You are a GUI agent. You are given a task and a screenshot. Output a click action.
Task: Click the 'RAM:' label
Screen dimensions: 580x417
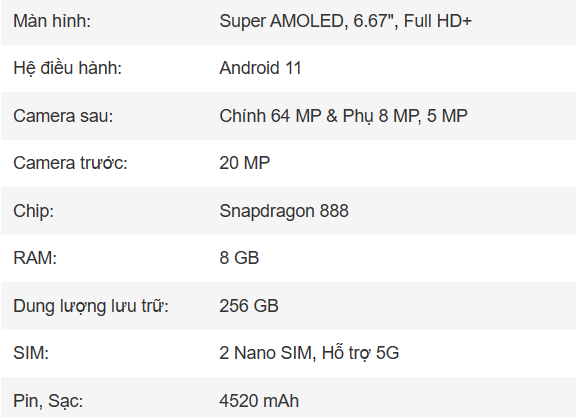coord(35,258)
